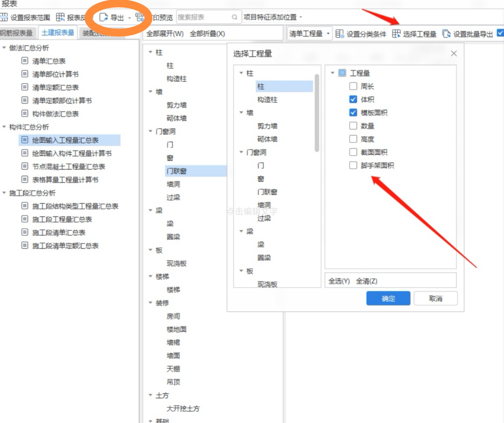Select 吊顶 in the component tree
The width and height of the screenshot is (504, 423).
pos(173,382)
